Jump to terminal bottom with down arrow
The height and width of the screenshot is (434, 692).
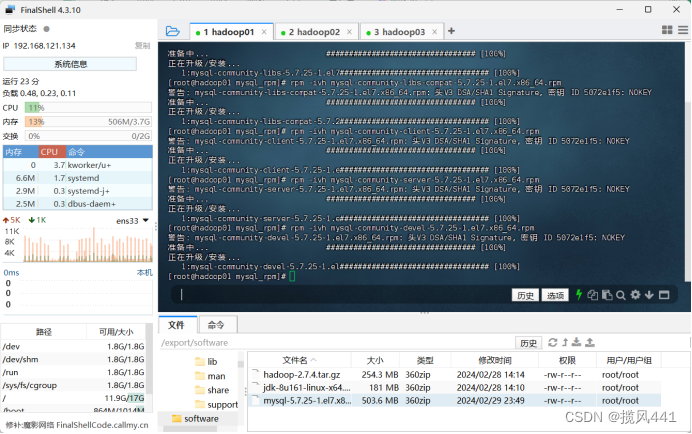pyautogui.click(x=649, y=295)
